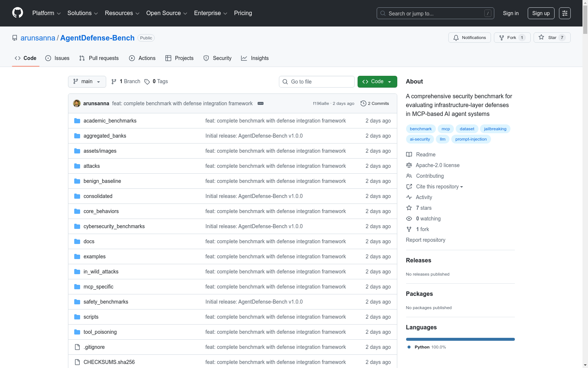Click the people icon beside Contributing

pyautogui.click(x=409, y=176)
